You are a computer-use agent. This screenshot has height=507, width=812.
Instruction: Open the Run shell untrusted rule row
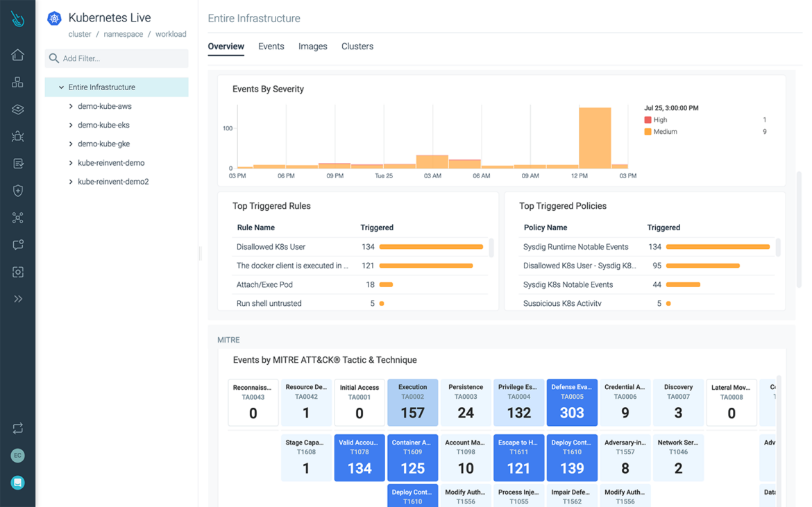[x=360, y=304]
